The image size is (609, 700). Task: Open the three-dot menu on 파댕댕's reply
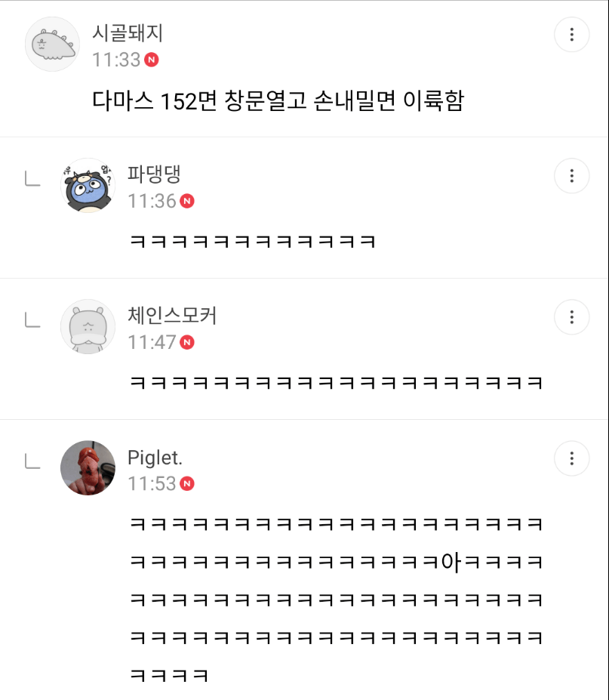pyautogui.click(x=571, y=176)
